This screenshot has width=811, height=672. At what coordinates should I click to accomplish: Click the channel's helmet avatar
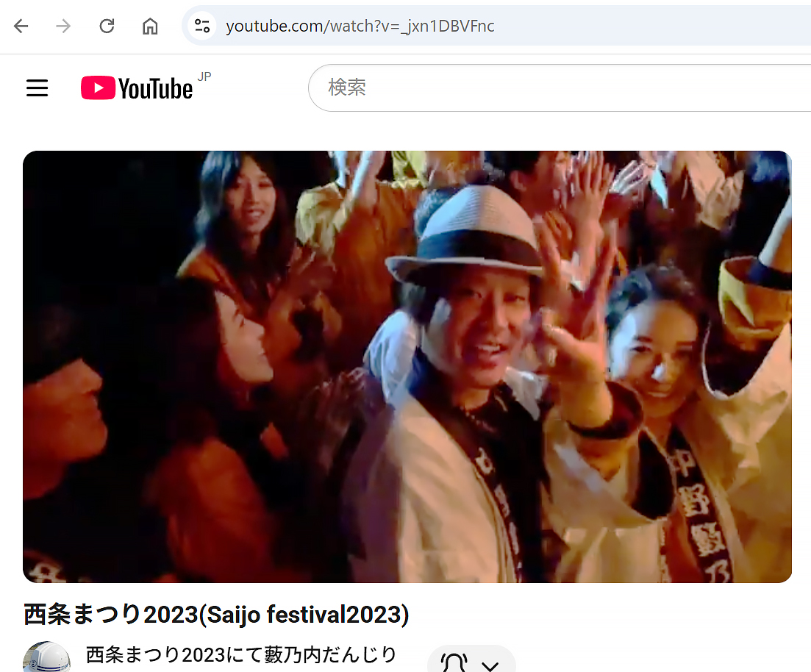click(46, 658)
